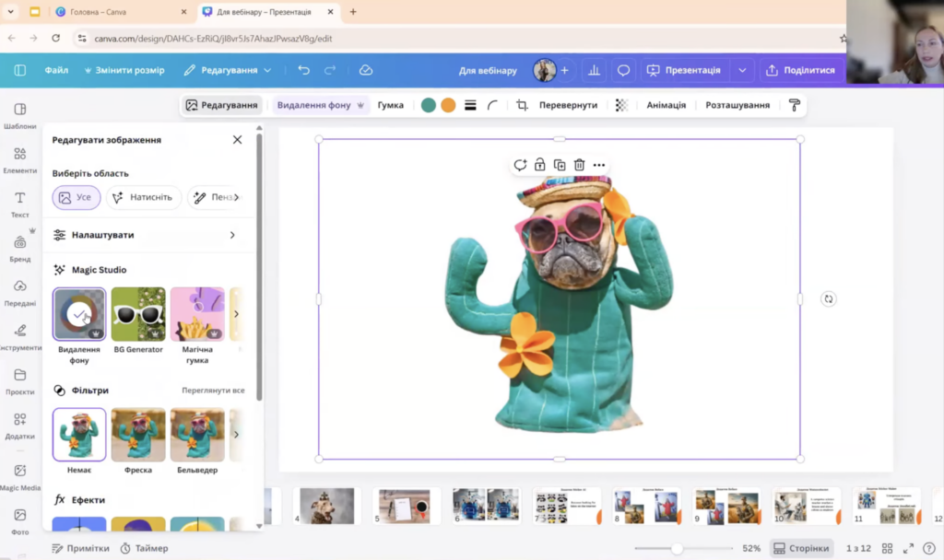
Task: Reveal more area selection options arrow
Action: tap(236, 197)
